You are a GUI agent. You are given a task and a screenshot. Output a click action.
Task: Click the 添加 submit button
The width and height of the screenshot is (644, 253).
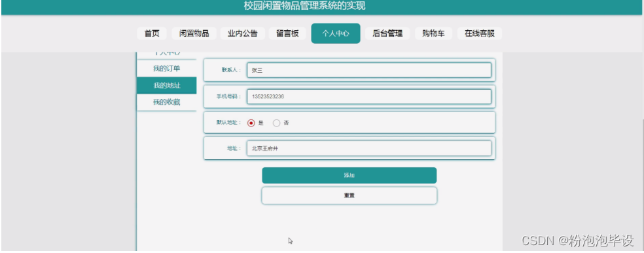tap(349, 175)
